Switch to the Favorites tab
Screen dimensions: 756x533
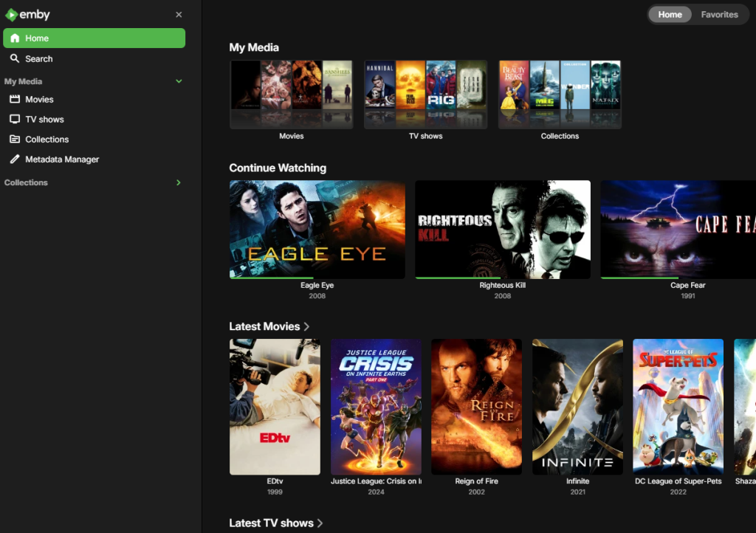(x=719, y=15)
